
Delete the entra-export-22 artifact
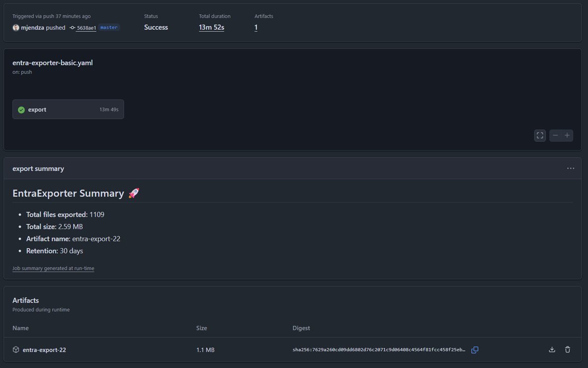coord(567,350)
